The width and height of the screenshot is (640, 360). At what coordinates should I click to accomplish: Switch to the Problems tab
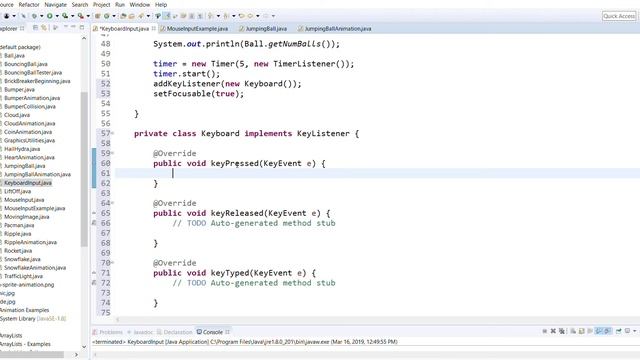(x=107, y=332)
